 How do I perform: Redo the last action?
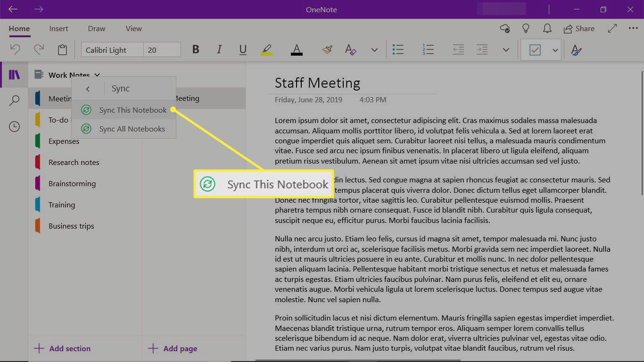39,49
